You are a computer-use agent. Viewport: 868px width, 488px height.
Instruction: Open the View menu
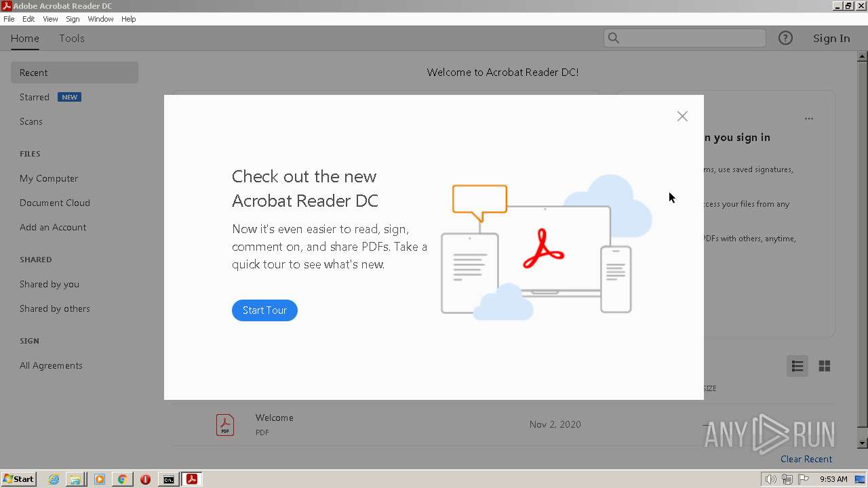pyautogui.click(x=50, y=19)
